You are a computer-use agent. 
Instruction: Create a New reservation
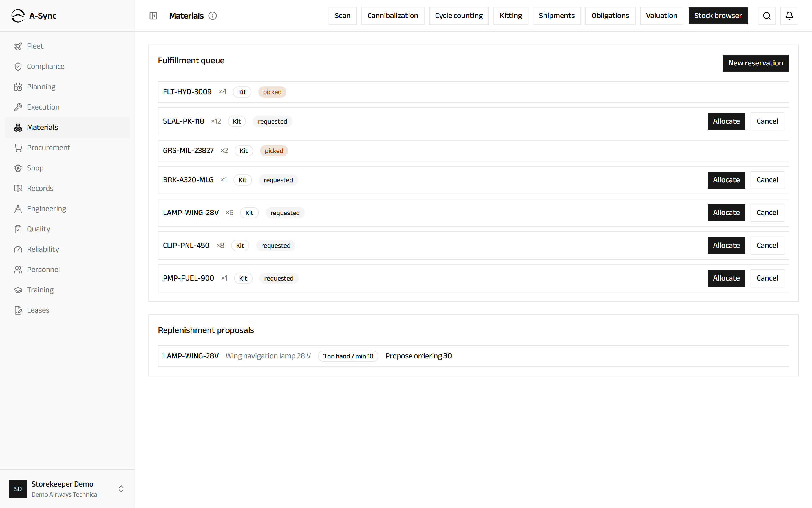756,63
